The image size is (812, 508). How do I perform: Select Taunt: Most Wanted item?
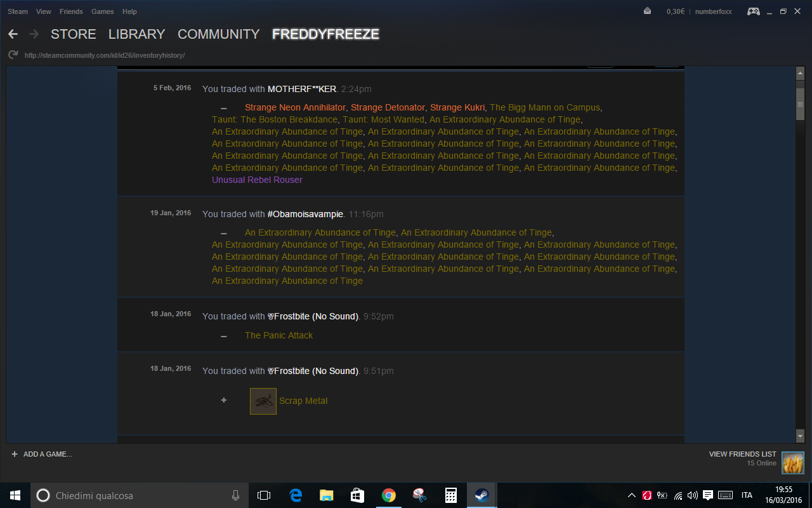[x=384, y=119]
